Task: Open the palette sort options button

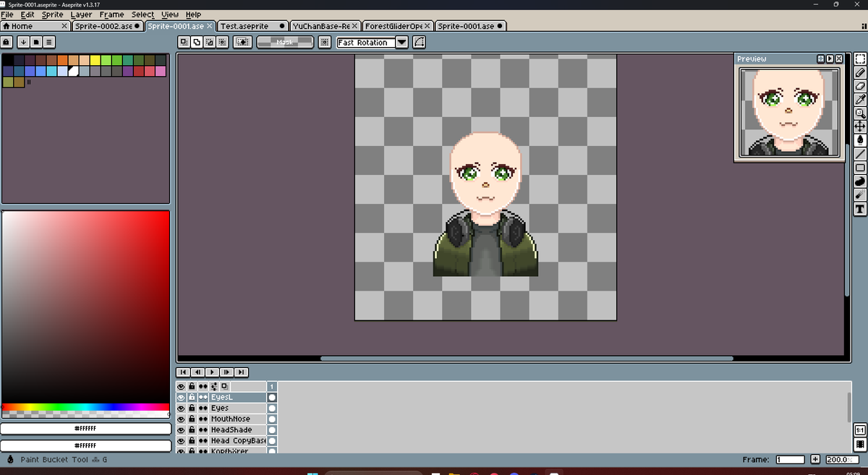Action: coord(24,42)
